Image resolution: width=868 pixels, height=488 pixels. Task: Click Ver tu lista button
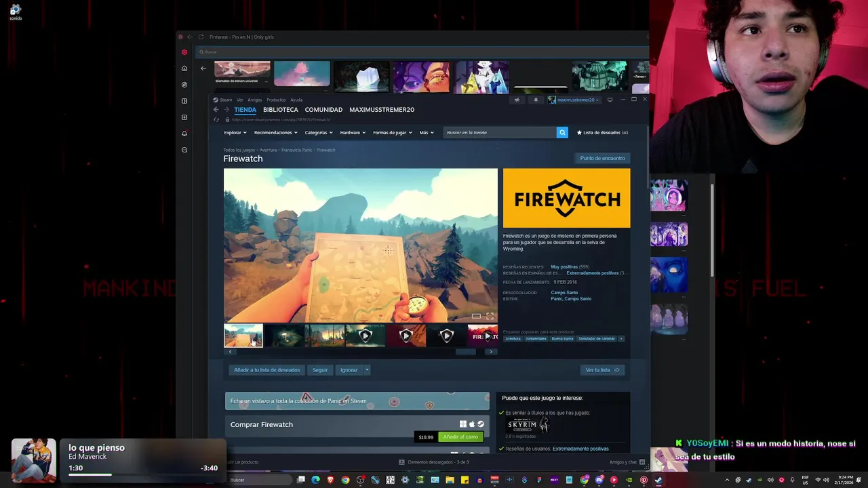602,370
